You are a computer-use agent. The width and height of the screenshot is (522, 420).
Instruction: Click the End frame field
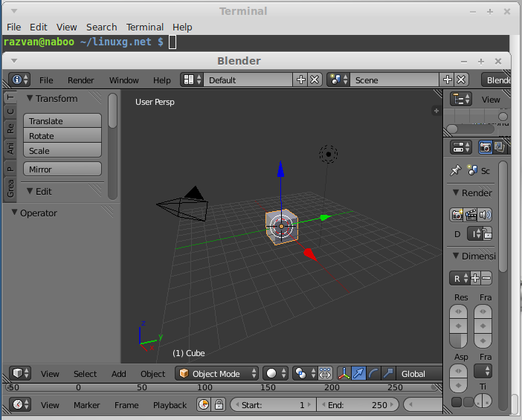point(357,404)
